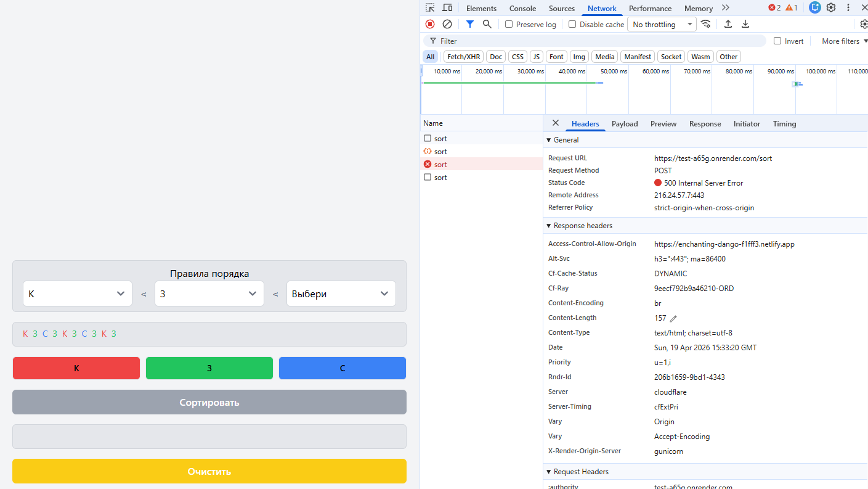Tick the Invert filter checkbox
Image resolution: width=868 pixels, height=489 pixels.
[x=777, y=41]
